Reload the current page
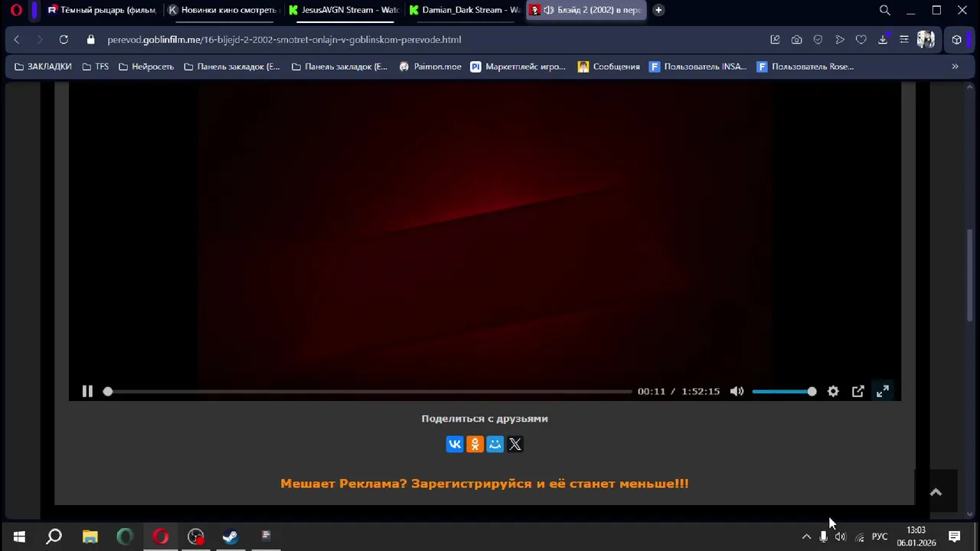 (x=64, y=40)
